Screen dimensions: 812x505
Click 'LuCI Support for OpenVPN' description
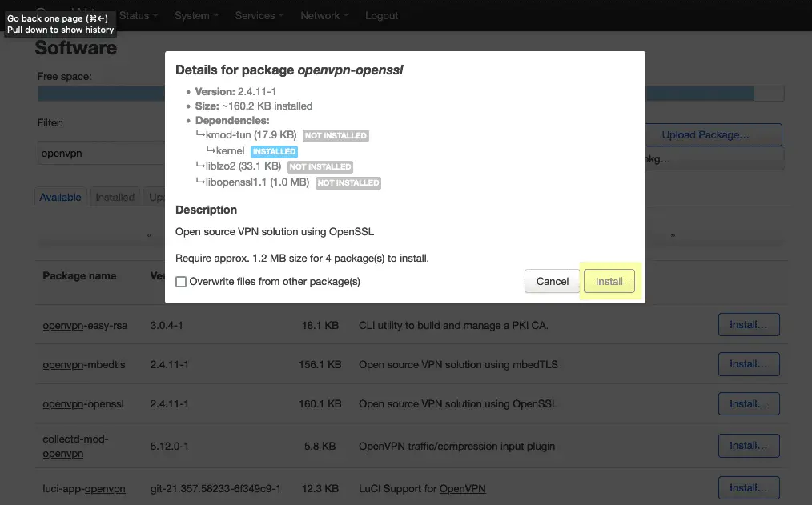(x=422, y=488)
